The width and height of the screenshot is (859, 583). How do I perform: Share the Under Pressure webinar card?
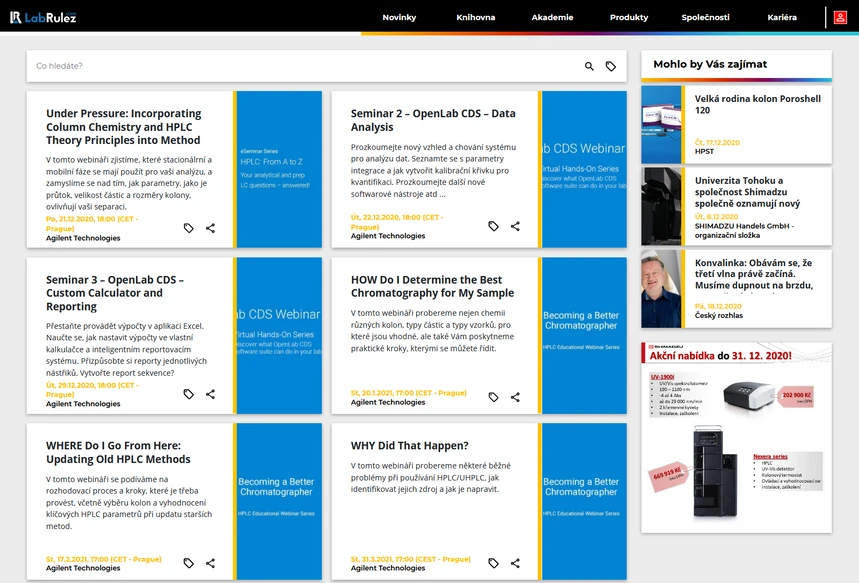[210, 228]
